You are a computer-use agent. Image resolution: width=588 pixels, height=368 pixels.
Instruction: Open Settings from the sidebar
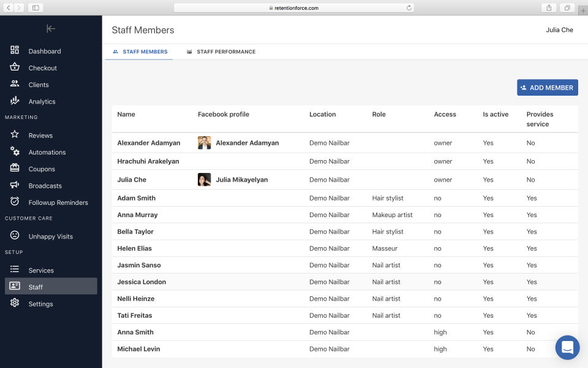40,304
